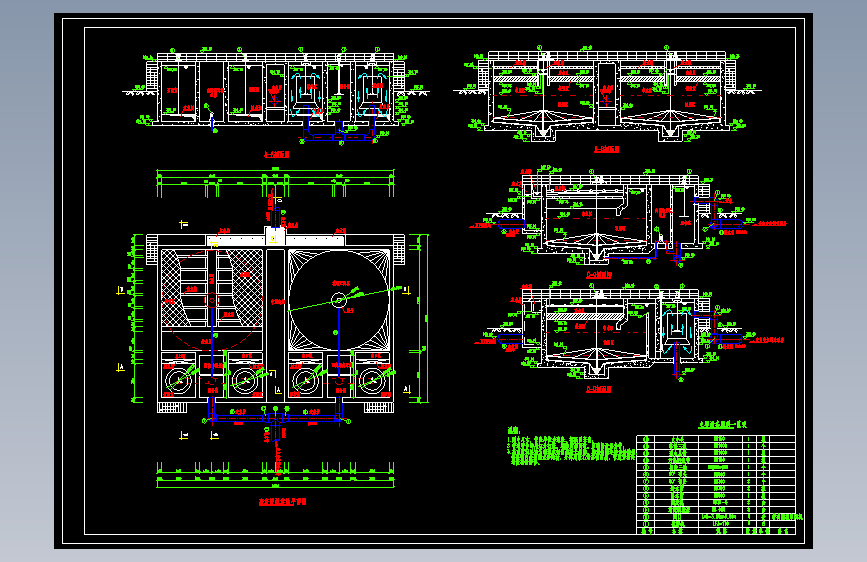Image resolution: width=867 pixels, height=562 pixels.
Task: Click the cross-hatched tank area in plan view
Action: [212, 288]
